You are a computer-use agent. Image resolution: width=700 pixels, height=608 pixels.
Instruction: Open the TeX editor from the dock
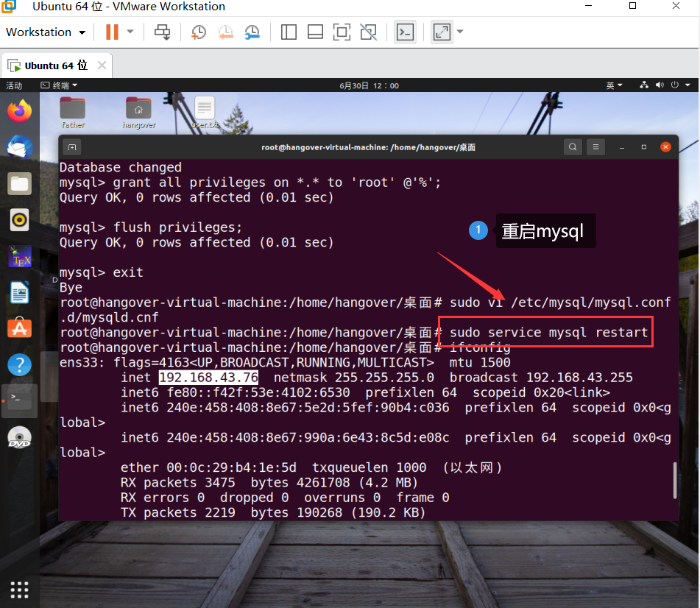[x=20, y=256]
